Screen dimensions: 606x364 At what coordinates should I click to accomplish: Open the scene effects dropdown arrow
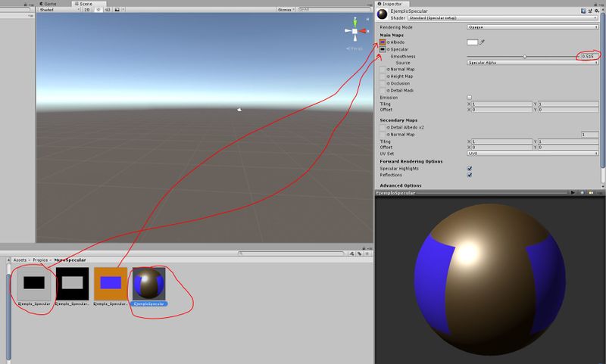pos(123,9)
